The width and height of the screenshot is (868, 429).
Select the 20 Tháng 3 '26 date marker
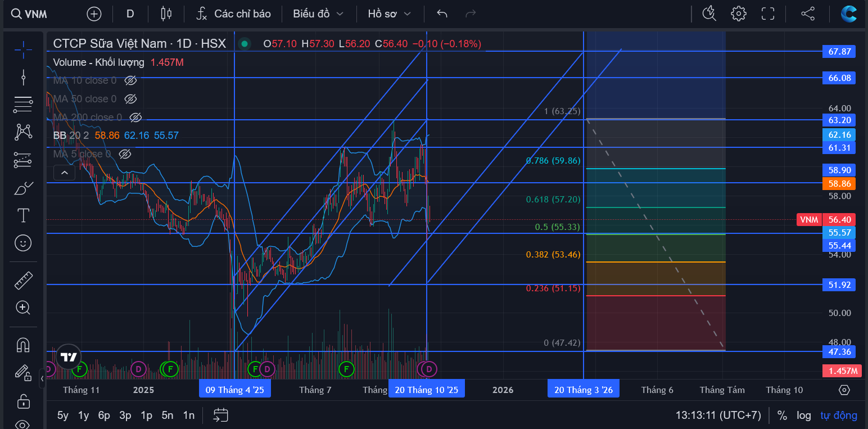pyautogui.click(x=584, y=390)
